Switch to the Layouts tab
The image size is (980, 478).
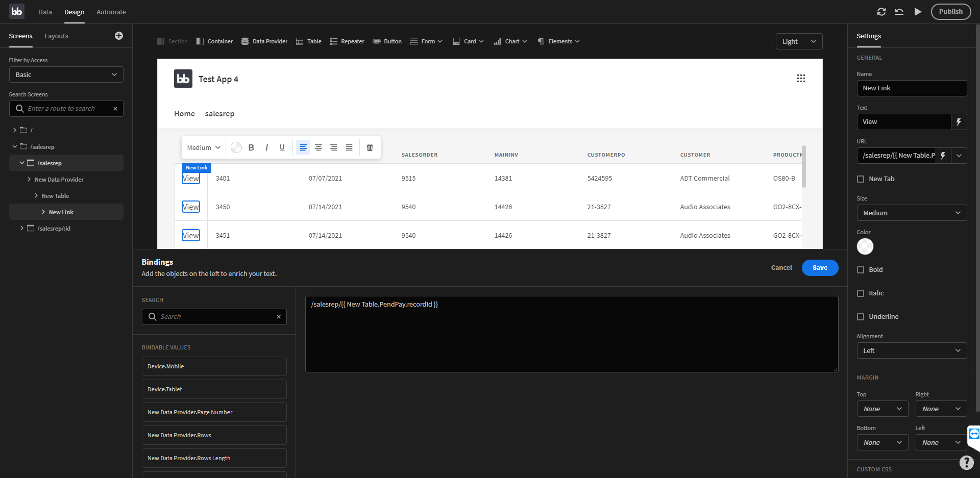pos(56,36)
